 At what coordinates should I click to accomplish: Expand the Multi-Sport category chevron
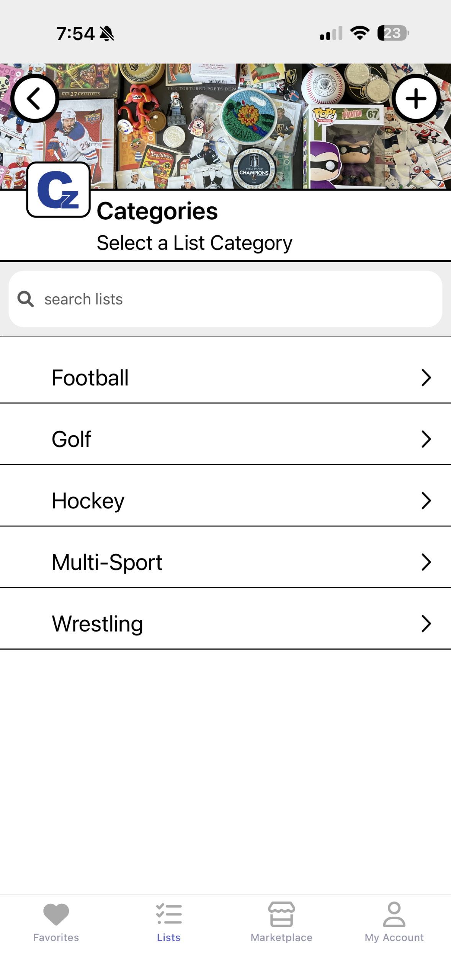(426, 562)
